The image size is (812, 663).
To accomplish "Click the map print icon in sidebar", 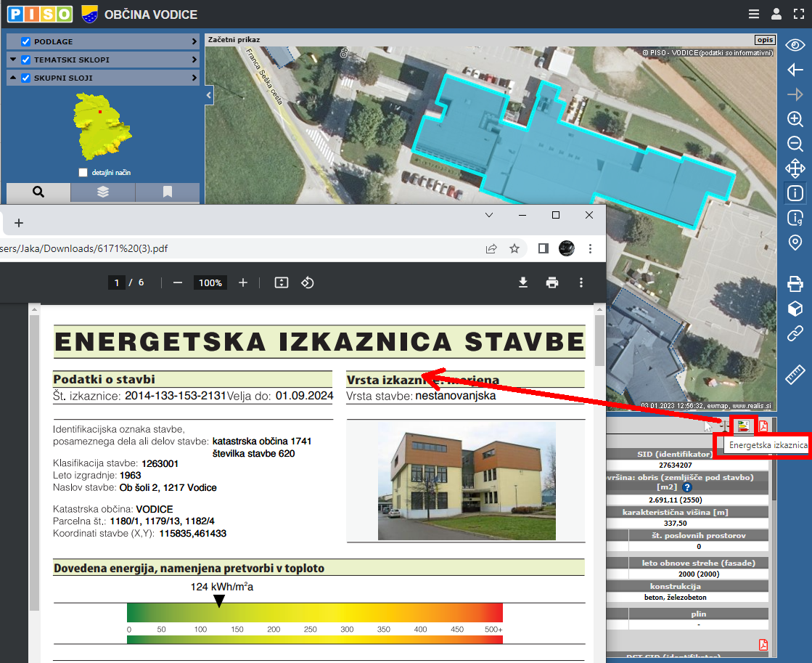I will tap(795, 283).
